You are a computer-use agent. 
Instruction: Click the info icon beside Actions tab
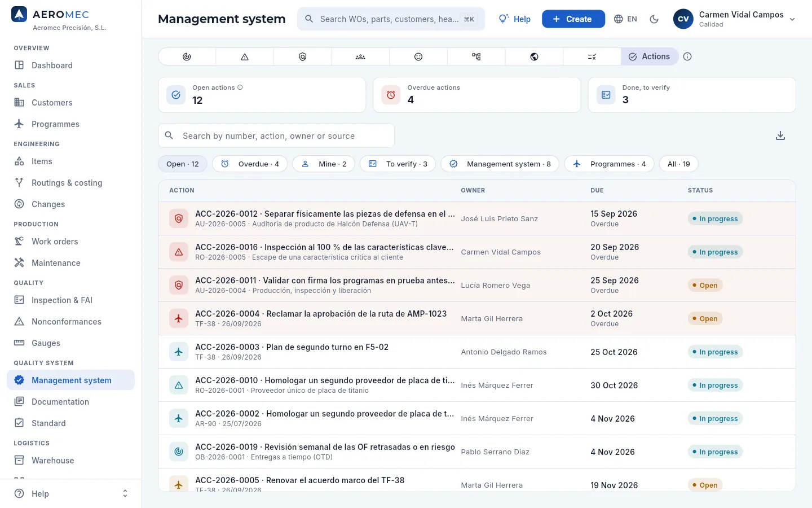[687, 56]
